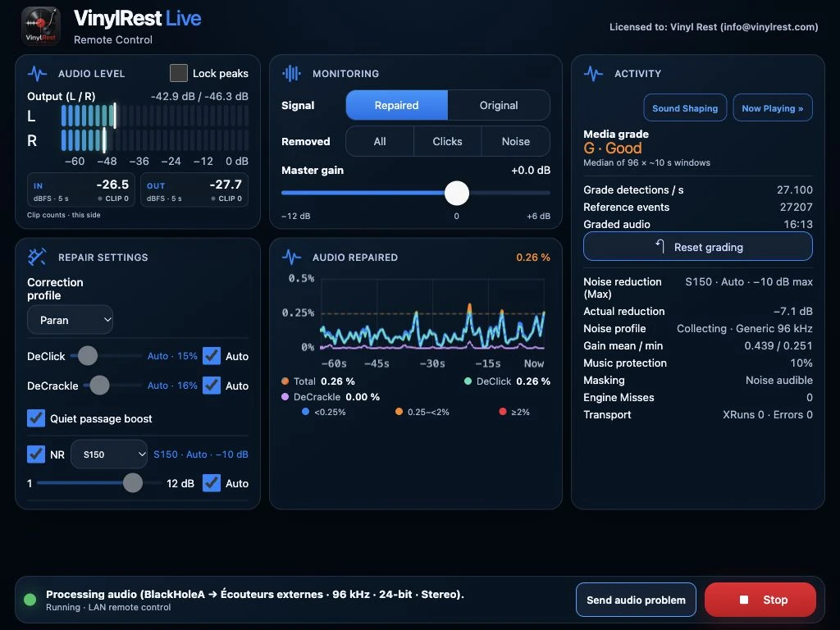The height and width of the screenshot is (630, 840).
Task: Click the red ≥2% legend dot
Action: (x=503, y=412)
